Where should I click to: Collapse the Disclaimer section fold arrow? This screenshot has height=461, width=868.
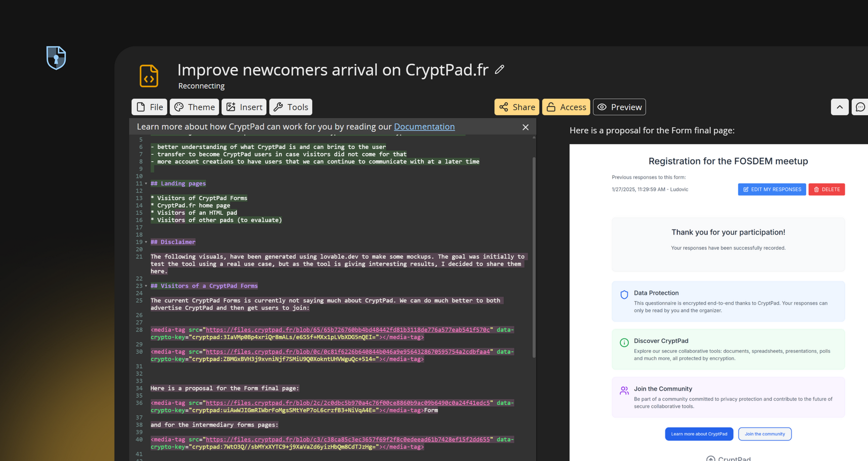point(146,242)
